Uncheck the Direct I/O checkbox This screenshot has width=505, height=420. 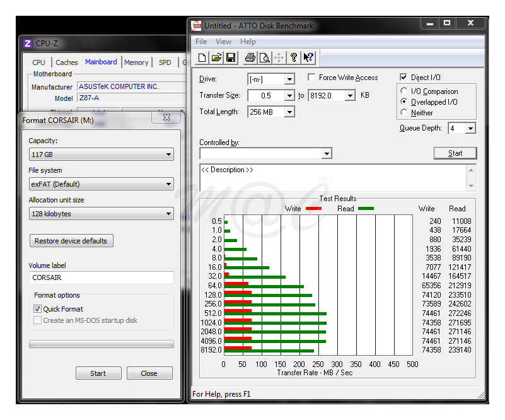pyautogui.click(x=404, y=78)
